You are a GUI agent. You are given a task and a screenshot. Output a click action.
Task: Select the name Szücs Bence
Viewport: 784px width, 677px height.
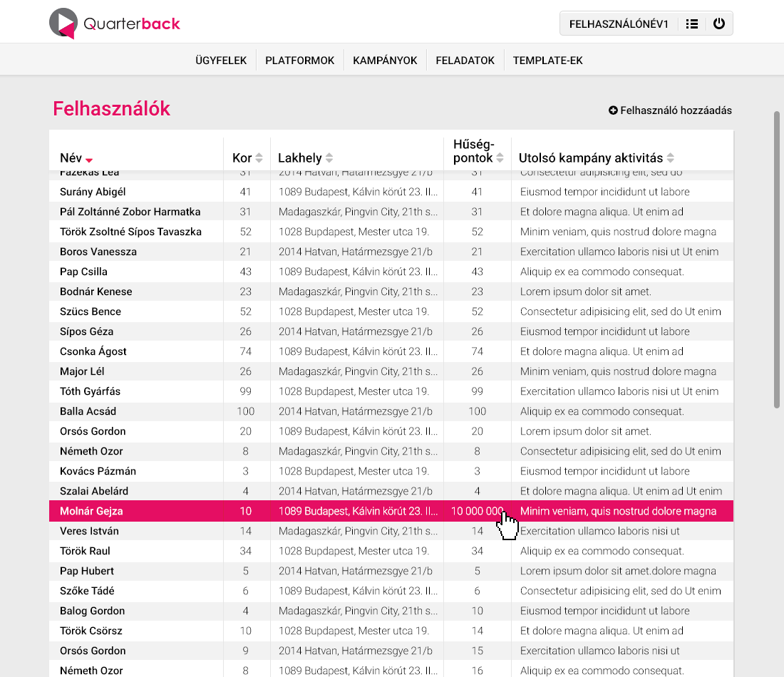click(91, 312)
